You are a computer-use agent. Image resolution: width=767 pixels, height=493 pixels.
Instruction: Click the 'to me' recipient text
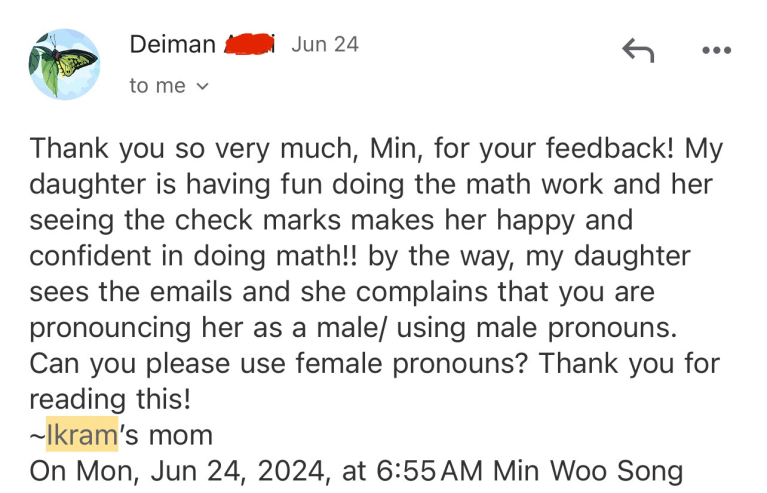click(x=157, y=86)
